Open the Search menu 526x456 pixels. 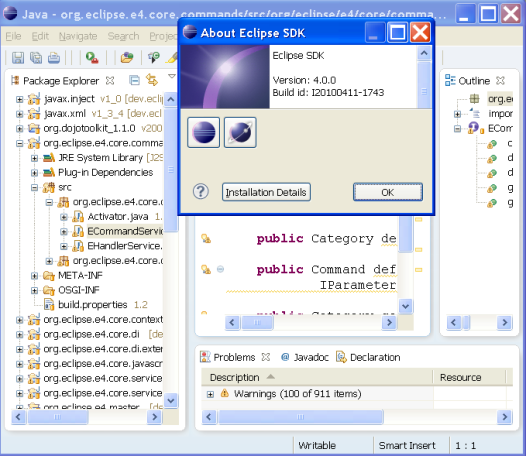[x=123, y=36]
